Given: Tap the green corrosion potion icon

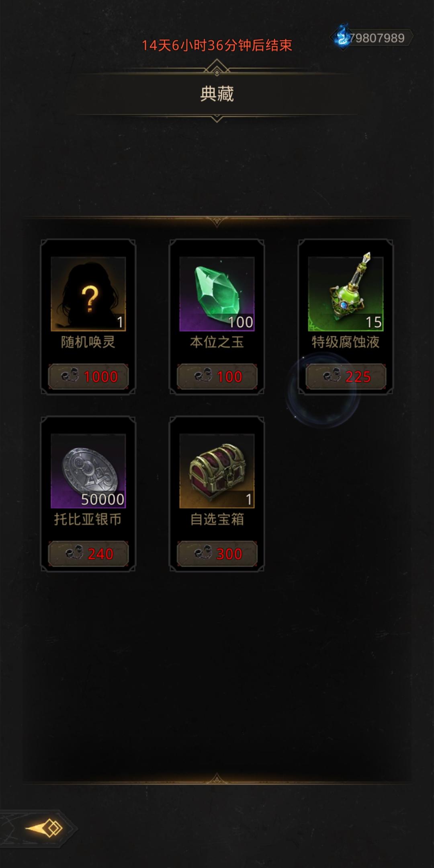Looking at the screenshot, I should coord(346,294).
